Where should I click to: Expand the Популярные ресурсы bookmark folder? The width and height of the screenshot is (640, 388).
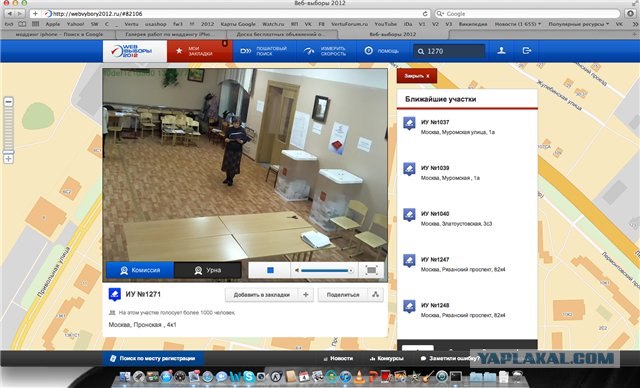[x=578, y=24]
